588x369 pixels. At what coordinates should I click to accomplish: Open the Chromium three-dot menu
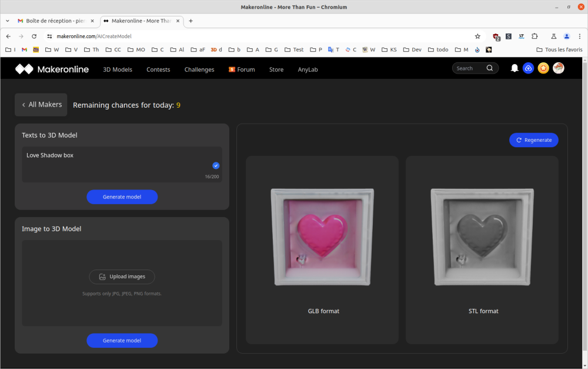pos(579,36)
